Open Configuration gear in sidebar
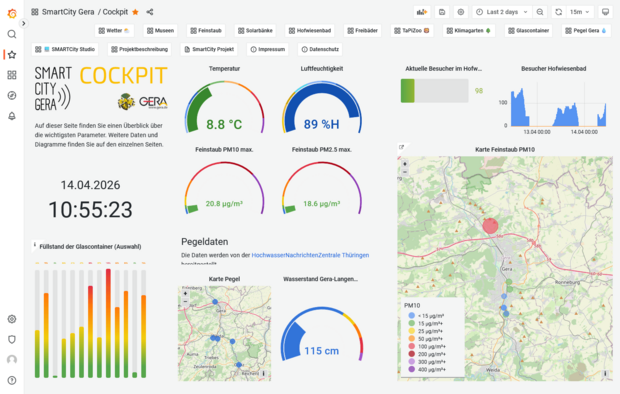This screenshot has height=394, width=620. [12, 319]
